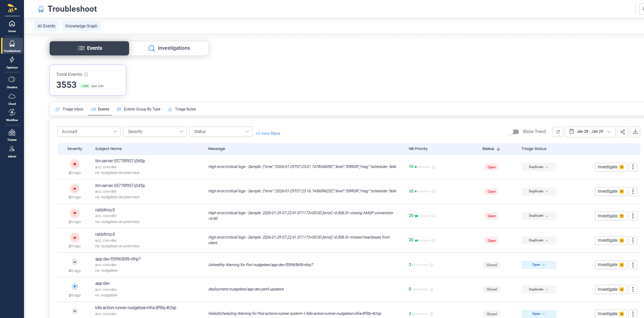Switch to the Knowledge Graph tab
Image resolution: width=644 pixels, height=318 pixels.
tap(81, 26)
